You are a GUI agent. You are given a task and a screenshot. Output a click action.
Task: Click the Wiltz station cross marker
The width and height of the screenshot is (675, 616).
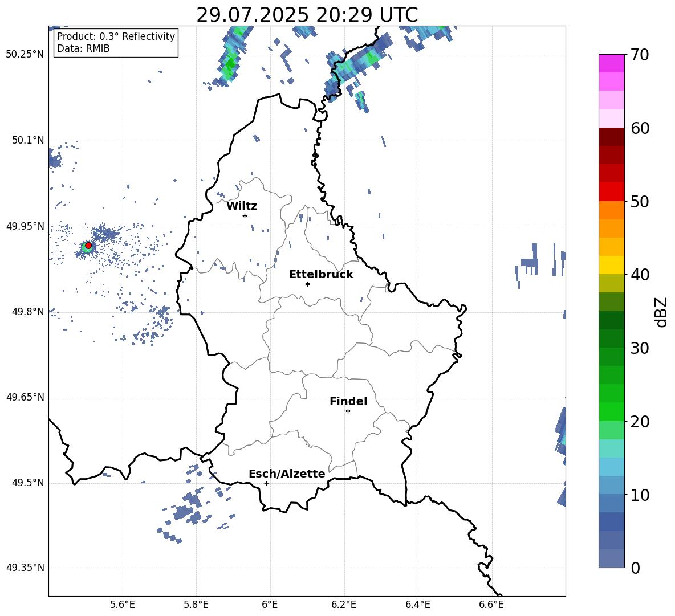pyautogui.click(x=245, y=215)
